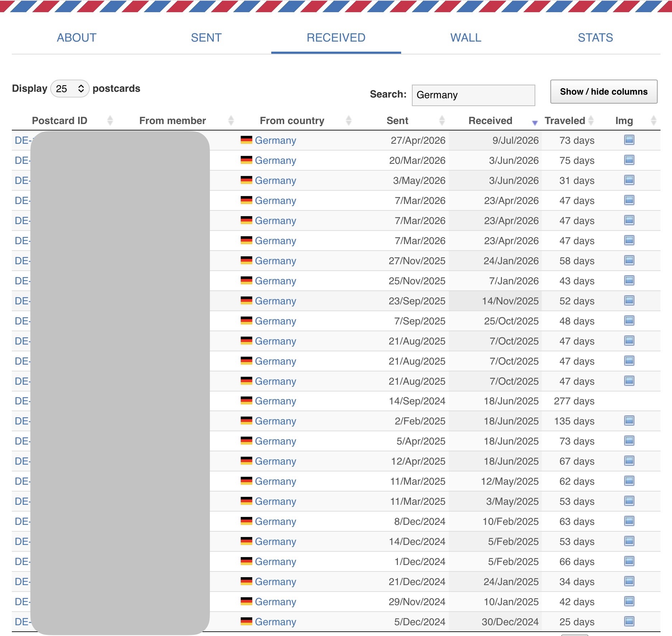The height and width of the screenshot is (636, 672).
Task: Open image for postcard received 24/Jan/2025
Action: [x=629, y=581]
